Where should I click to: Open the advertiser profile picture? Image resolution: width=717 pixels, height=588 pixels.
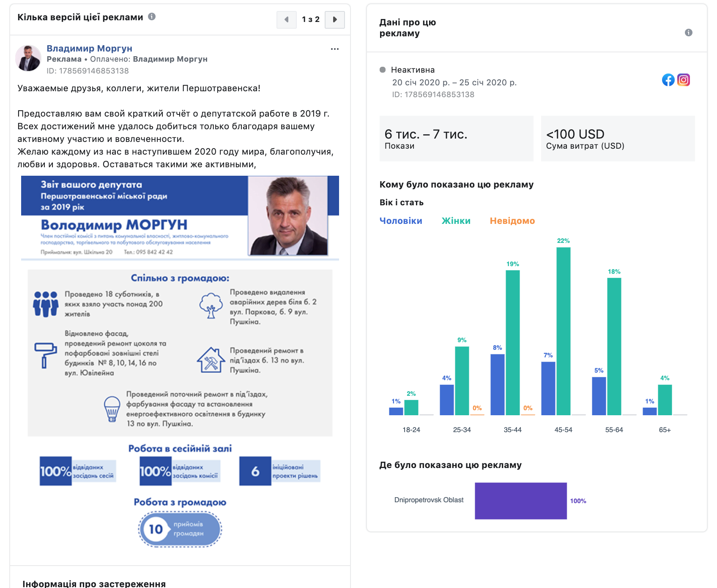point(28,58)
